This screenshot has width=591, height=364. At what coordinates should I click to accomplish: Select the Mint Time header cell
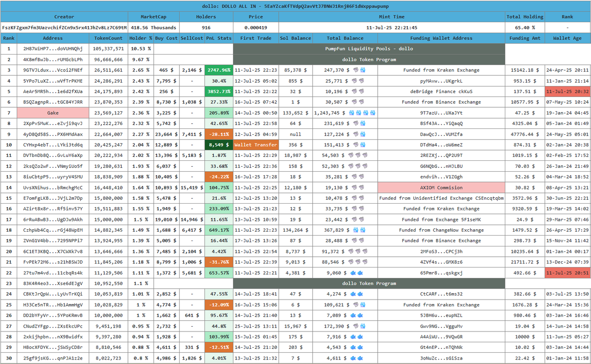pyautogui.click(x=392, y=17)
